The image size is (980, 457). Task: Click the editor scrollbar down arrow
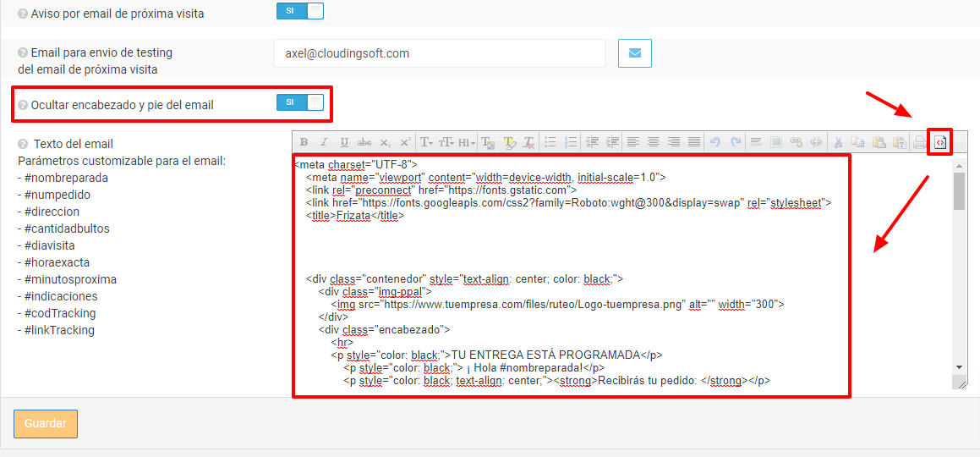[959, 366]
